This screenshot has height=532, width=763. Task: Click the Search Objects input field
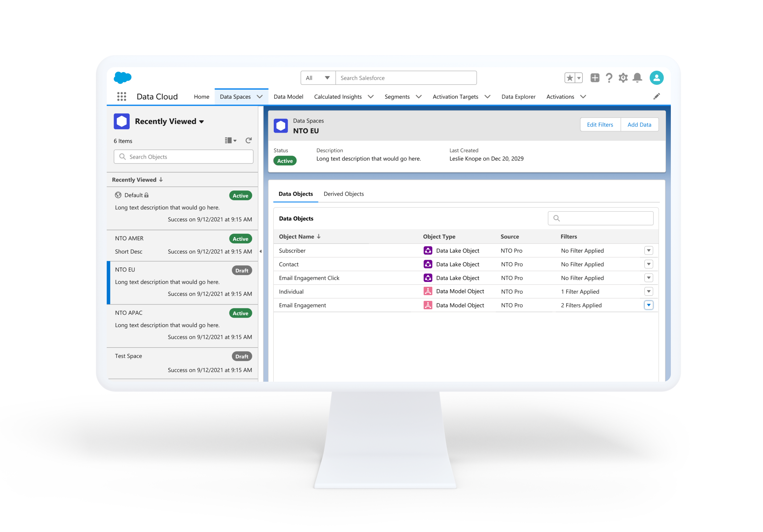184,157
